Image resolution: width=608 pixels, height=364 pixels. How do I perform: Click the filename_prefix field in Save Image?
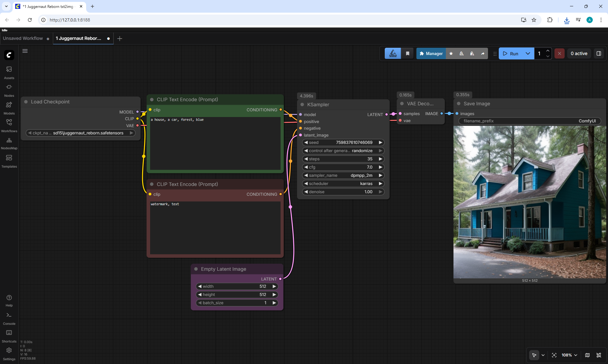pos(530,121)
